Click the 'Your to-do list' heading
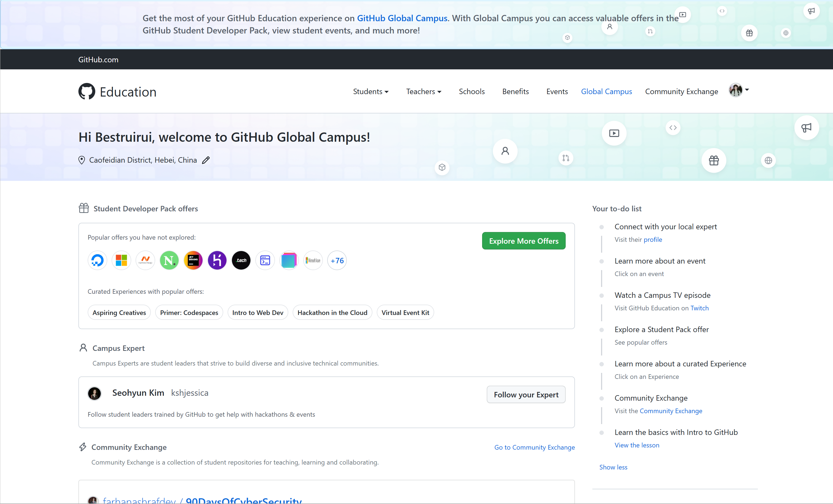The image size is (833, 504). (x=617, y=208)
